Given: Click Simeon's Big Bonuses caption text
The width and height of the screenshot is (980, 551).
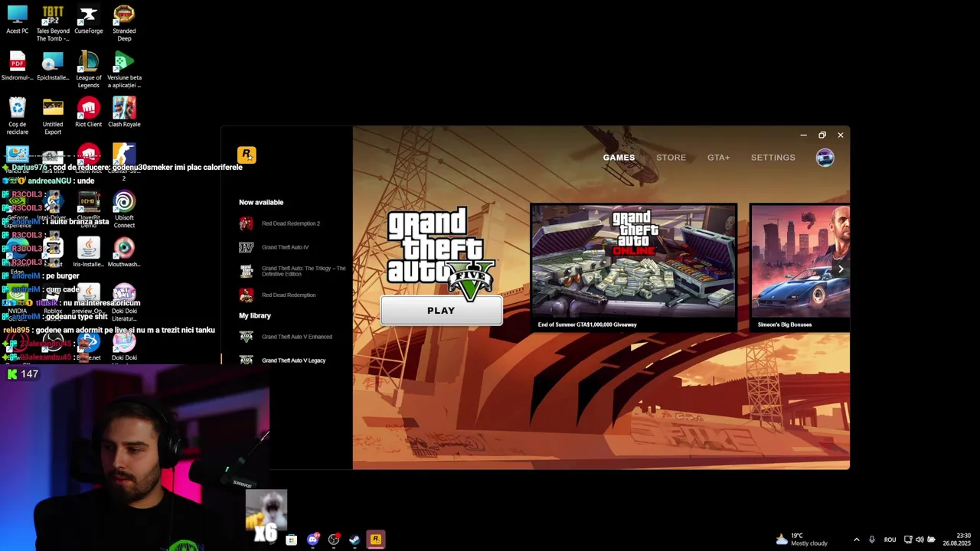Looking at the screenshot, I should click(x=785, y=324).
